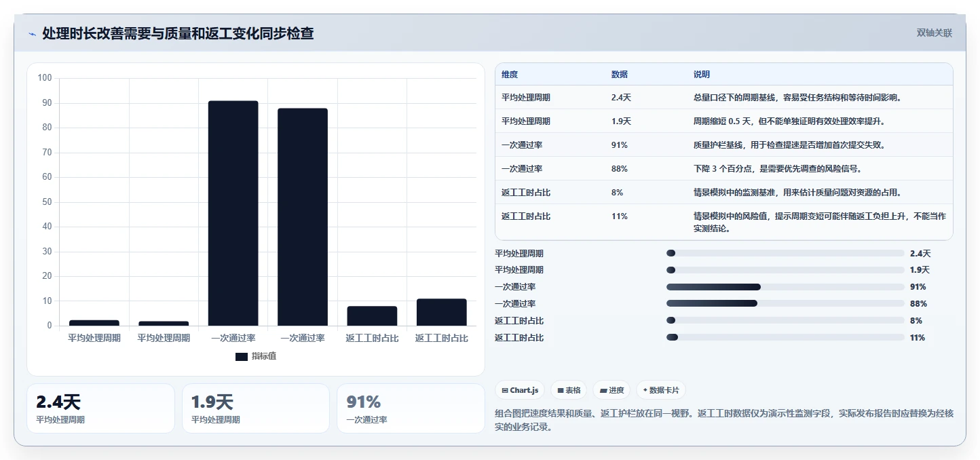Click the y-axis label 50
This screenshot has height=460, width=980.
point(47,202)
